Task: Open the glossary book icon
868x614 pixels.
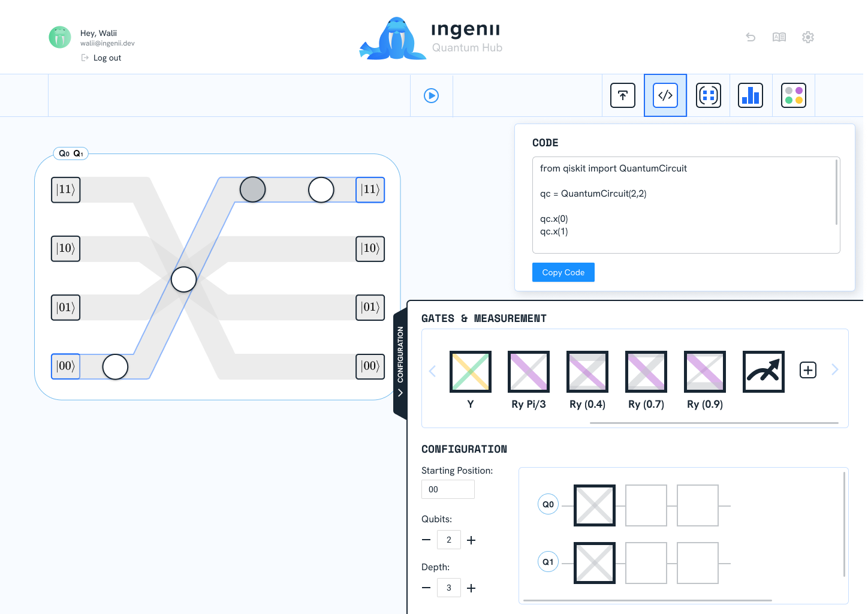Action: [x=779, y=37]
